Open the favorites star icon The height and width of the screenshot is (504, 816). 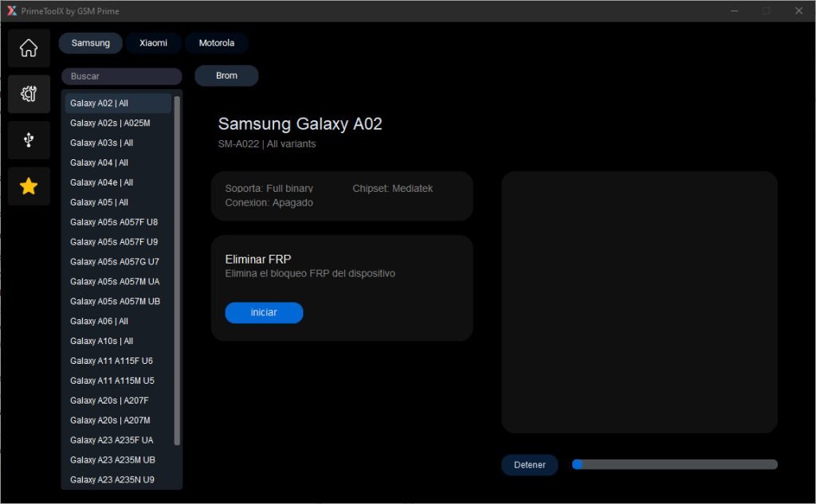coord(29,186)
